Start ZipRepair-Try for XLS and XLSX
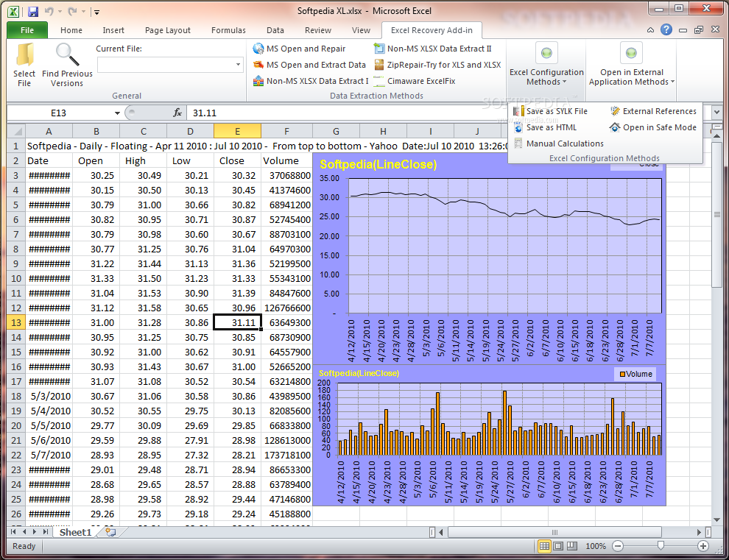The width and height of the screenshot is (729, 560). [x=437, y=65]
